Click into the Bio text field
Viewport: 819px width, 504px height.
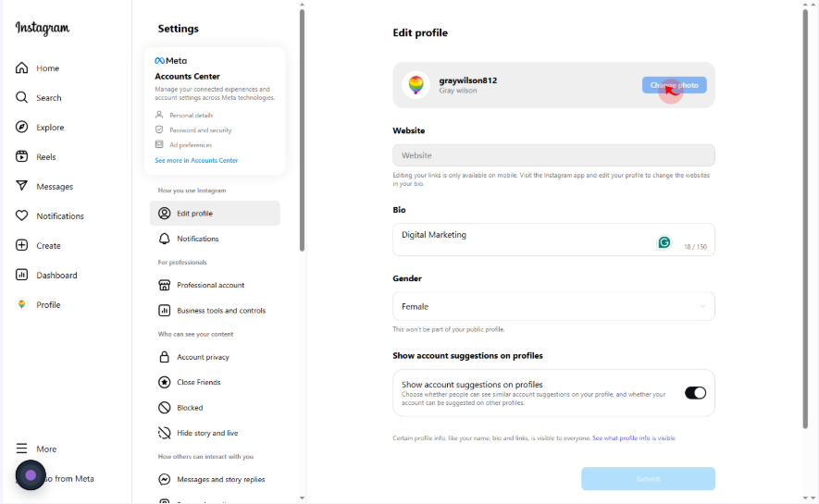[x=553, y=240]
